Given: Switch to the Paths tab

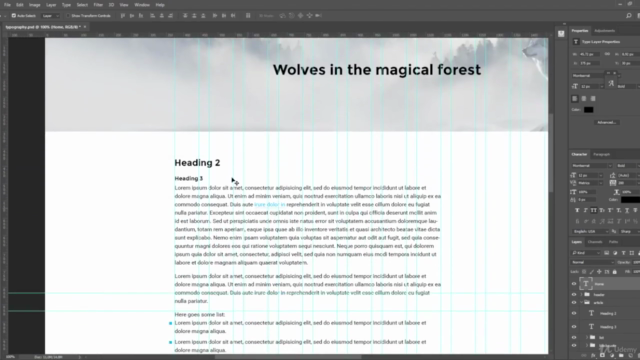Looking at the screenshot, I should pyautogui.click(x=613, y=242).
